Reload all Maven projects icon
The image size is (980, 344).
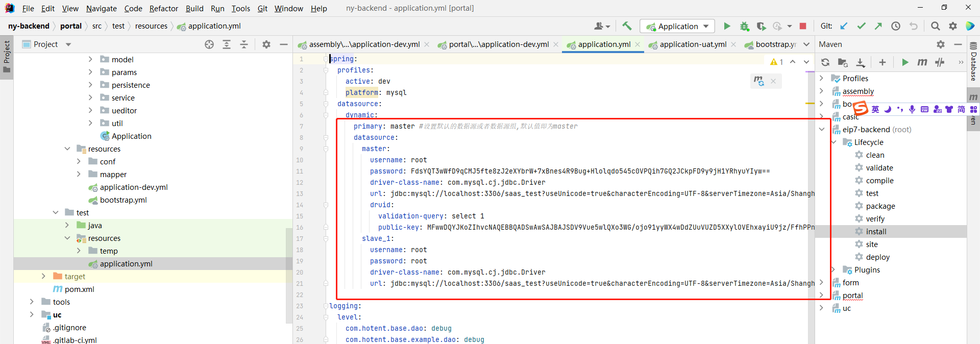coord(825,62)
